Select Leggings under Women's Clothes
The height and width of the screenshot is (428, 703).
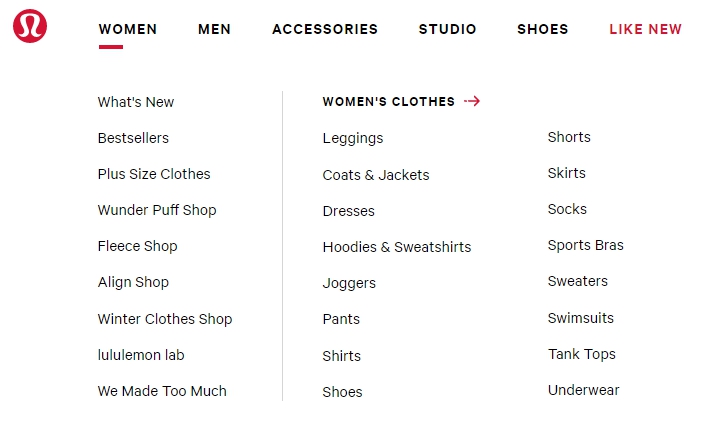tap(353, 138)
